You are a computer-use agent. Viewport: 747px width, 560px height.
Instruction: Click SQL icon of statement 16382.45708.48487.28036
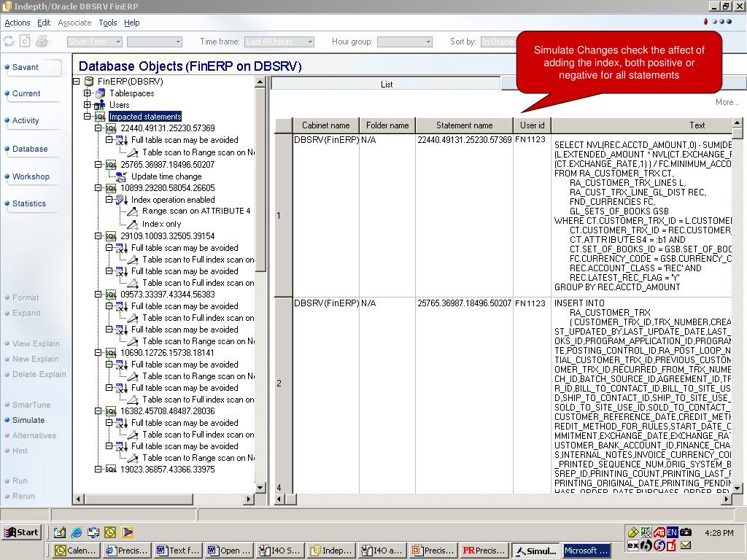[111, 411]
